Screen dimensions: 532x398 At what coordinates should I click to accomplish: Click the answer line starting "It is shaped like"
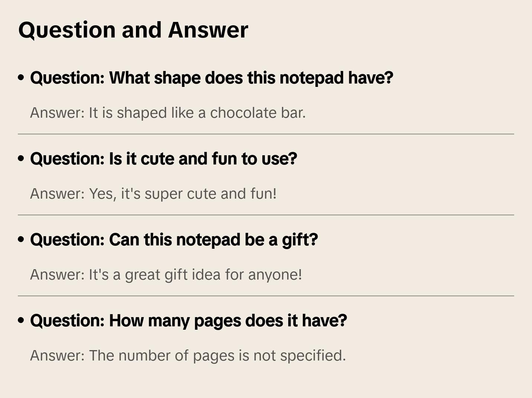[x=168, y=113]
